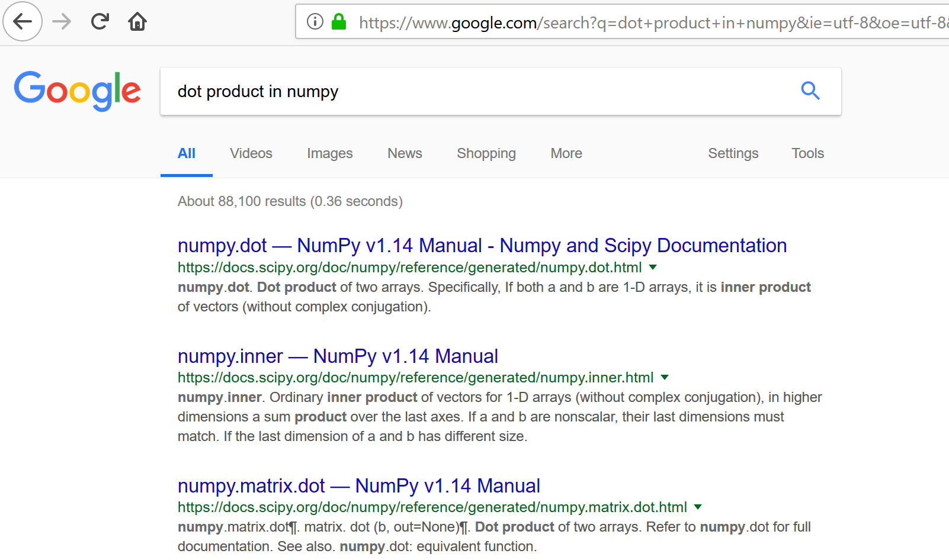This screenshot has height=560, width=949.
Task: Expand the dropdown arrow beside numpy.inner.html URL
Action: point(665,378)
